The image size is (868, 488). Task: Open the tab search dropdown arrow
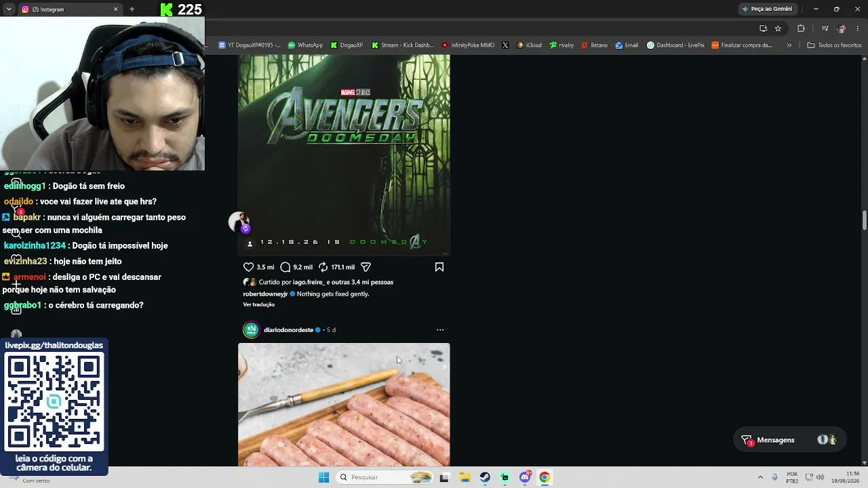pos(9,9)
